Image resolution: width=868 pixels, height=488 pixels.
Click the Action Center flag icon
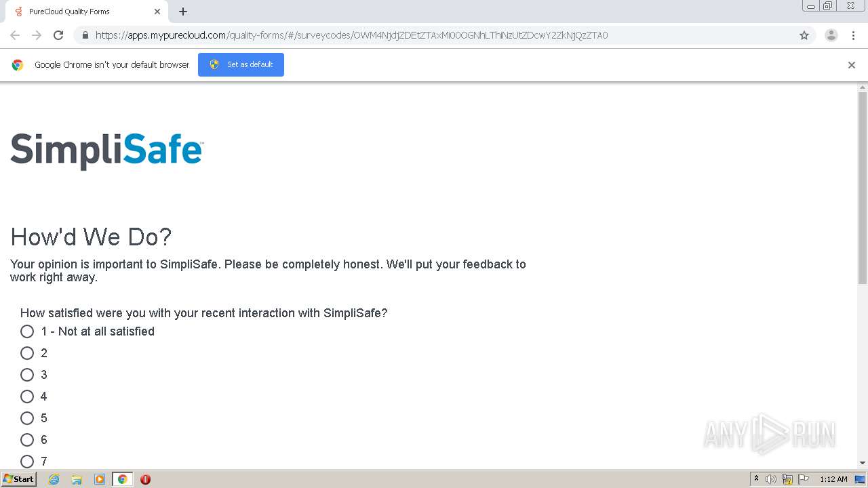click(x=804, y=479)
